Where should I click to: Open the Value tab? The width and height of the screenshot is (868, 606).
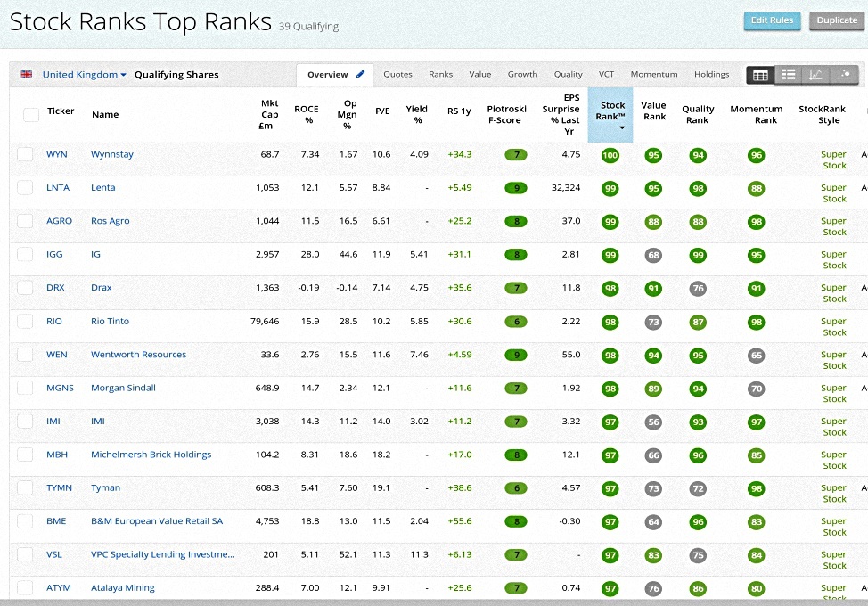coord(480,74)
